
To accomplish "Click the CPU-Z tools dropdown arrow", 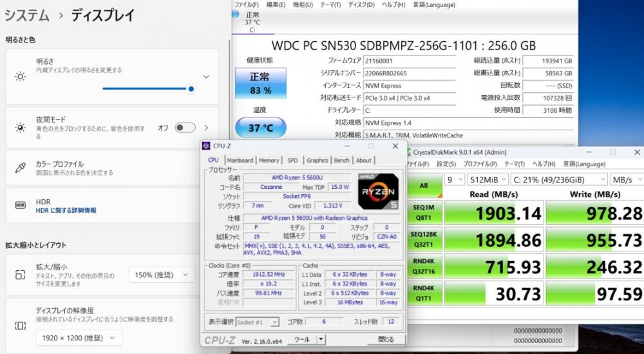I will point(321,340).
